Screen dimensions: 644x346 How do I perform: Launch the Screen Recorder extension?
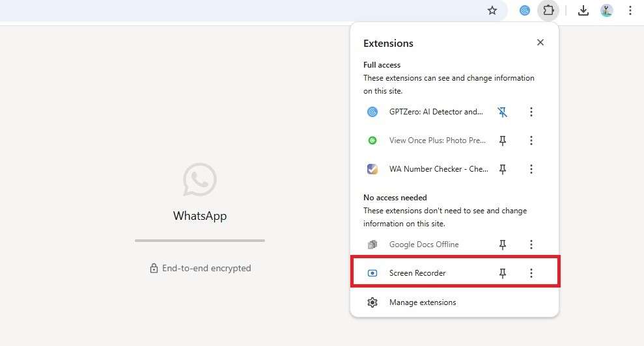click(x=417, y=273)
